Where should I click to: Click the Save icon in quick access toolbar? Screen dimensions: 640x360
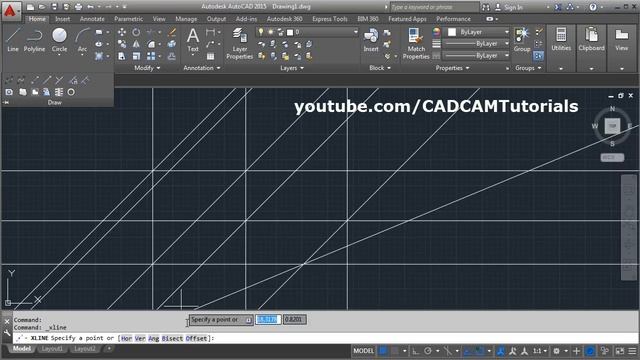click(x=54, y=7)
